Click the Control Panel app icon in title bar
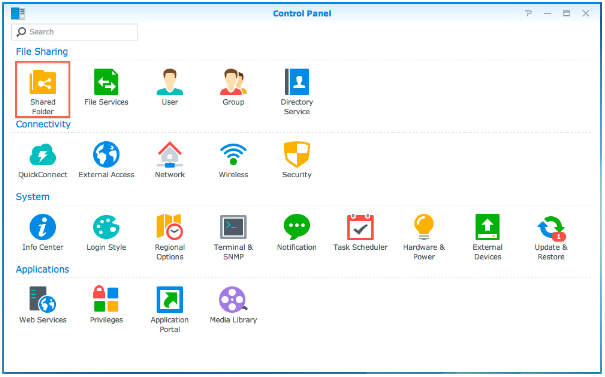The height and width of the screenshot is (377, 605). point(18,14)
